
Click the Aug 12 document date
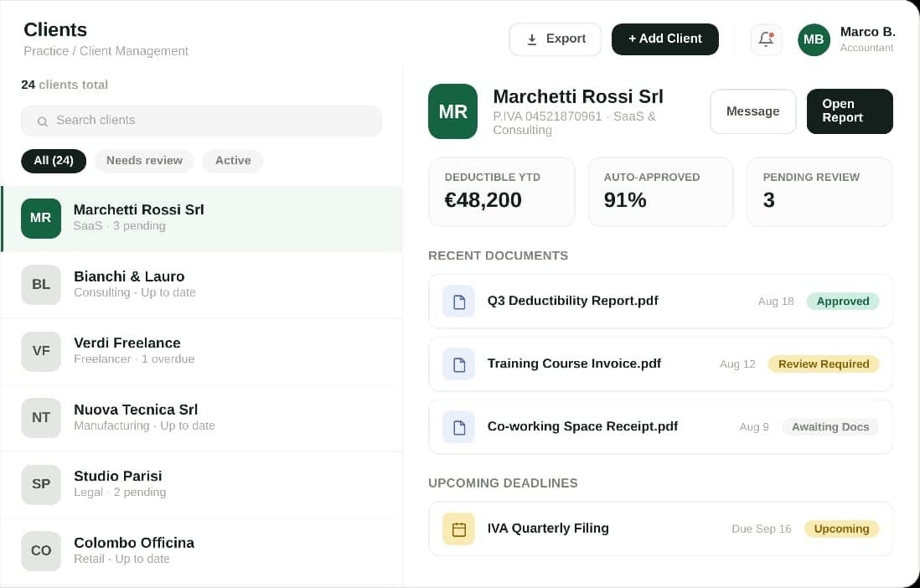(737, 364)
